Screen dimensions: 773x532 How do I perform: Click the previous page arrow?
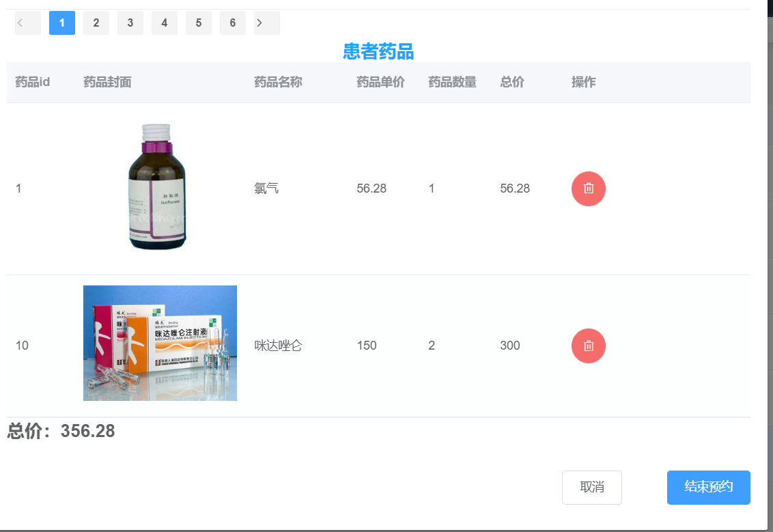tap(27, 23)
